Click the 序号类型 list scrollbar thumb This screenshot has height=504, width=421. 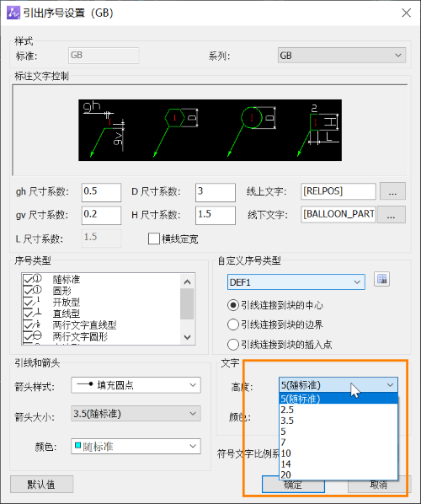(x=187, y=304)
